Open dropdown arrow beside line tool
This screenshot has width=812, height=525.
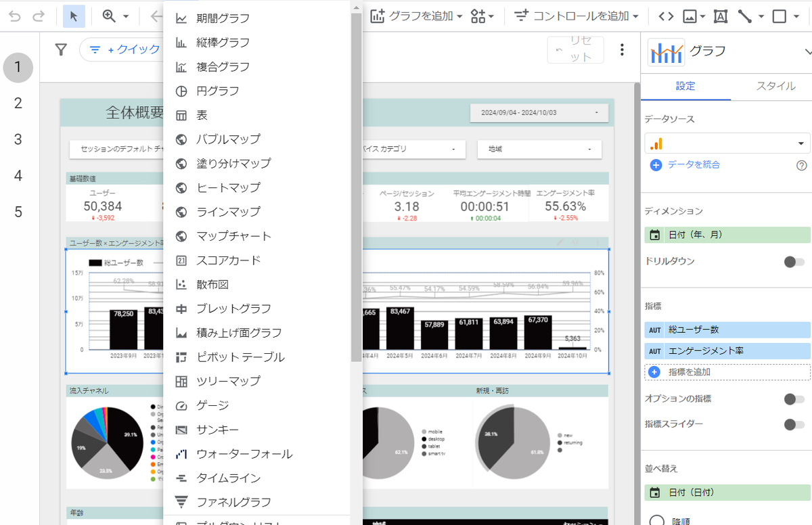761,16
